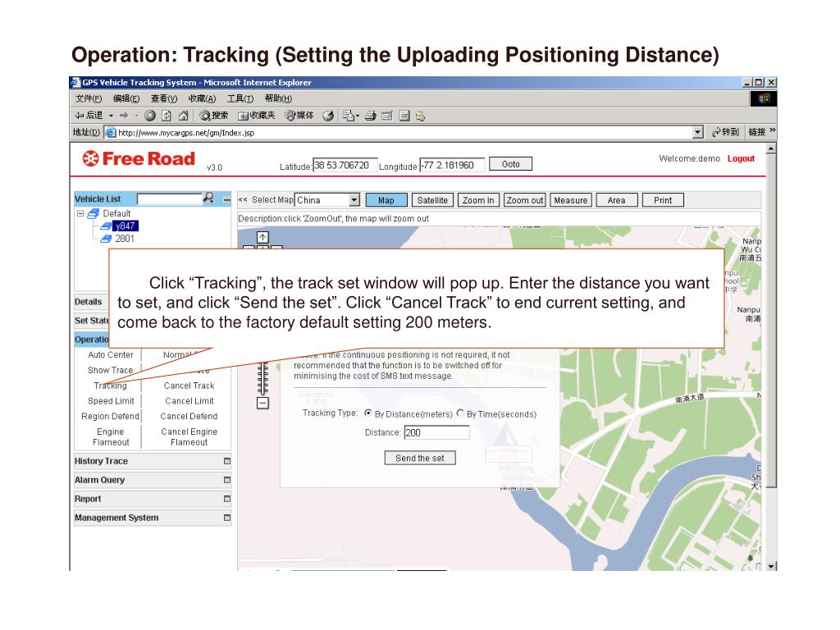This screenshot has height=630, width=840.
Task: Select vehicle y847 in the tree
Action: (126, 226)
